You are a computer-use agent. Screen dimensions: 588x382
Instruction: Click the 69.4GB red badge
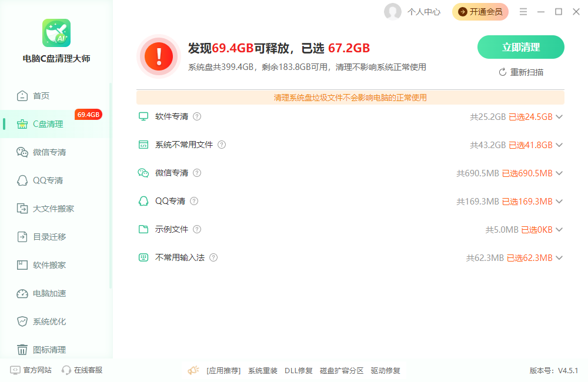click(89, 115)
